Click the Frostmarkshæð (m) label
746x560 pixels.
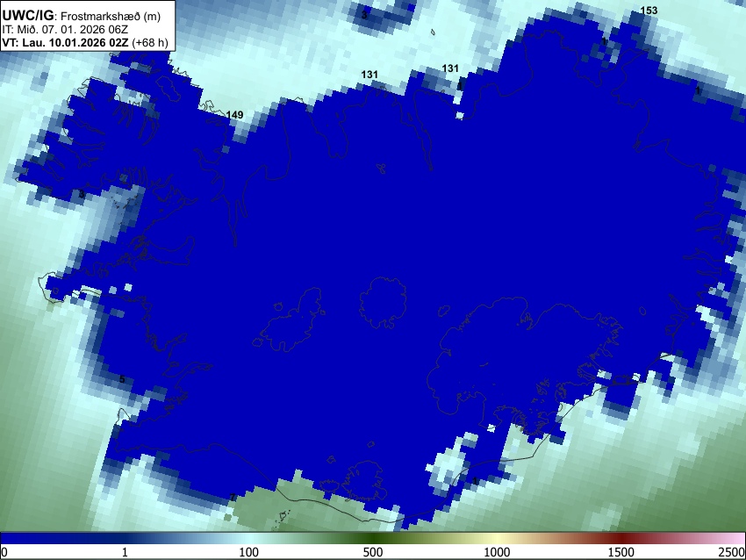pos(111,16)
